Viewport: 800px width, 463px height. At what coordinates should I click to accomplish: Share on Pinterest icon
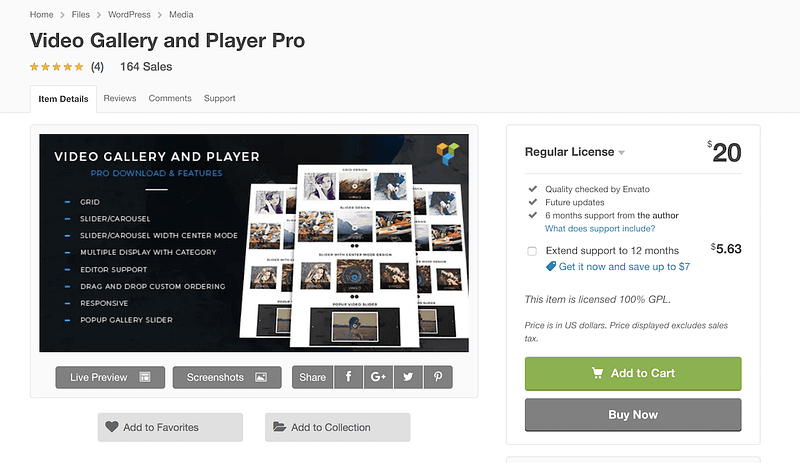tap(438, 377)
